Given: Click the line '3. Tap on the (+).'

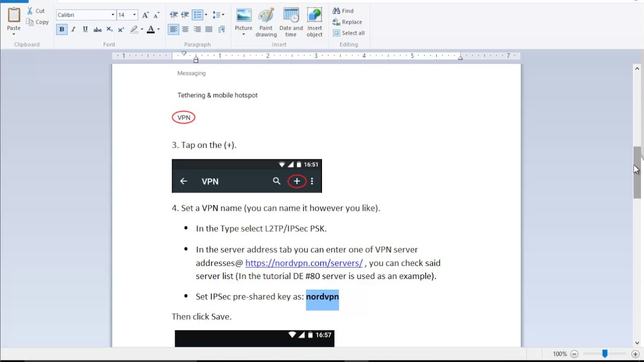Looking at the screenshot, I should 204,145.
